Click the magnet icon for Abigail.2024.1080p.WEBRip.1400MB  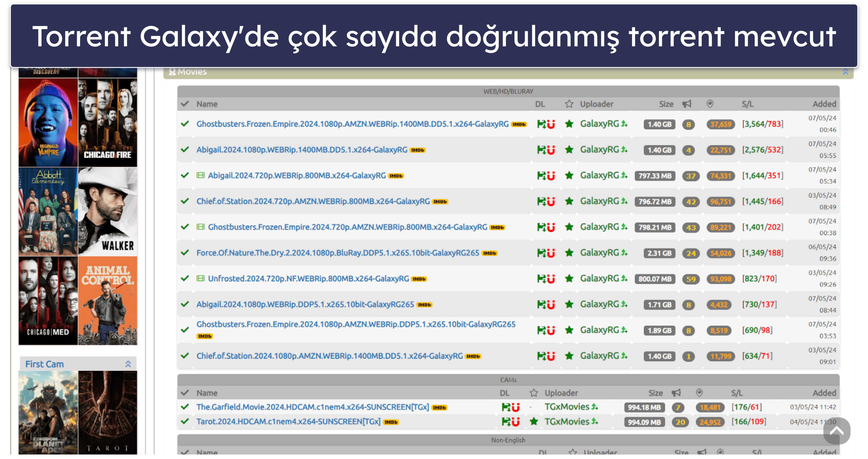551,150
